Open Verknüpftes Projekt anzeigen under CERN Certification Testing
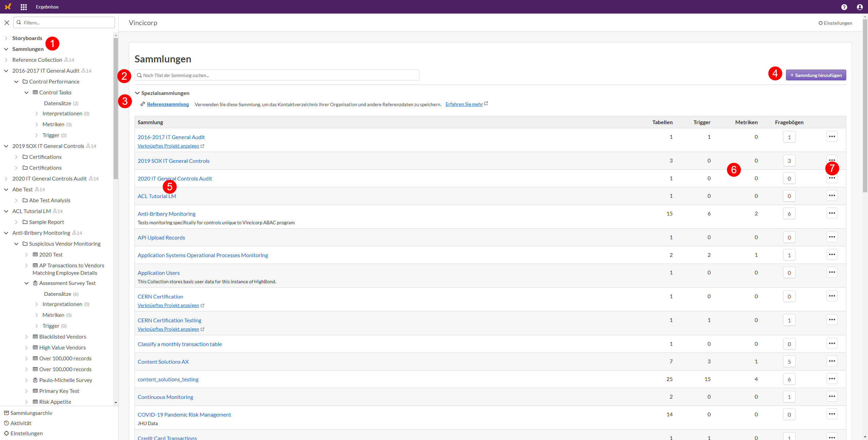The height and width of the screenshot is (440, 868). pos(168,329)
